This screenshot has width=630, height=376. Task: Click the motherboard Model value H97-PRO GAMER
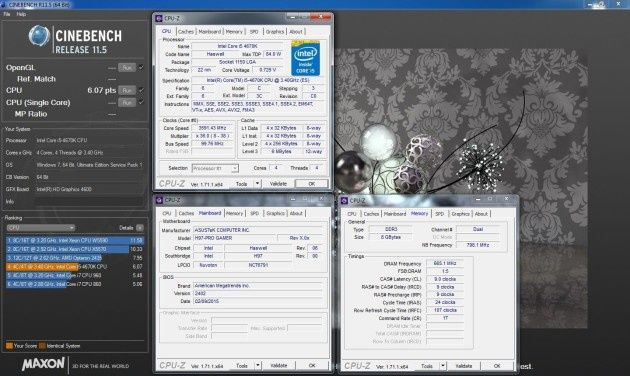coord(234,238)
